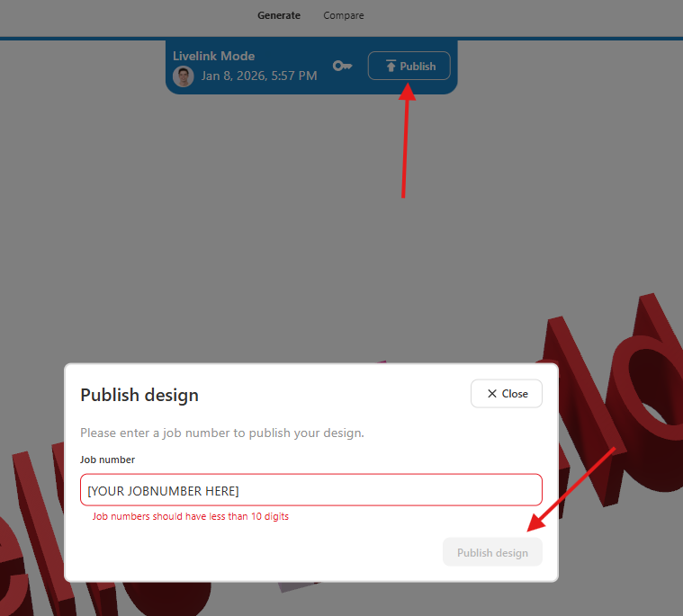Click the upload arrow icon on Publish
Screen dimensions: 683x616
(x=391, y=67)
